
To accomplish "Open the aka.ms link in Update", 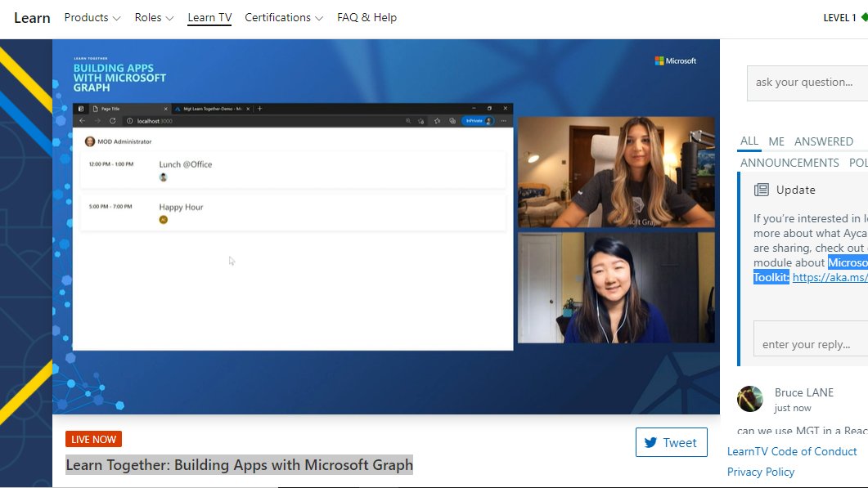I will point(830,277).
